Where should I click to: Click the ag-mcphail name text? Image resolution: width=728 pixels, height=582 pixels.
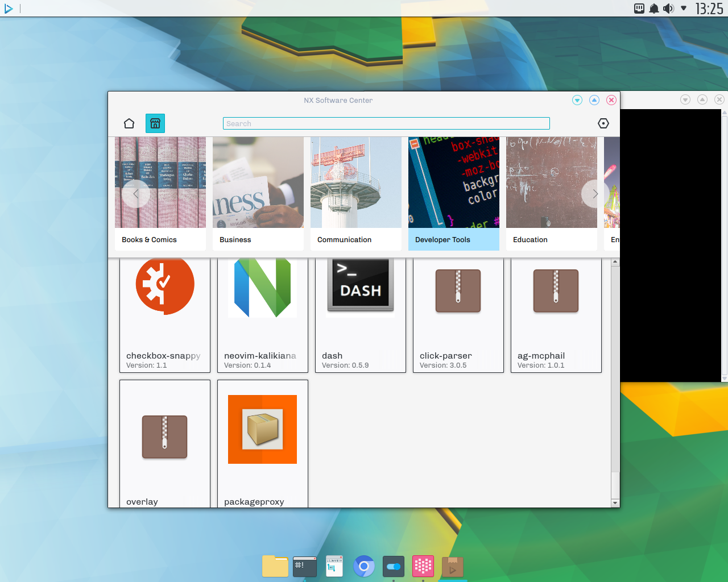tap(541, 356)
